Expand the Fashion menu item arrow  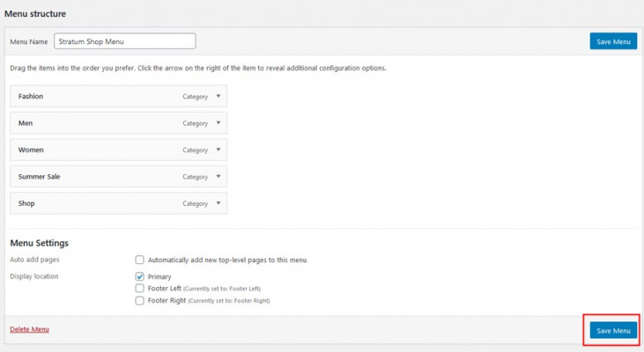[218, 97]
